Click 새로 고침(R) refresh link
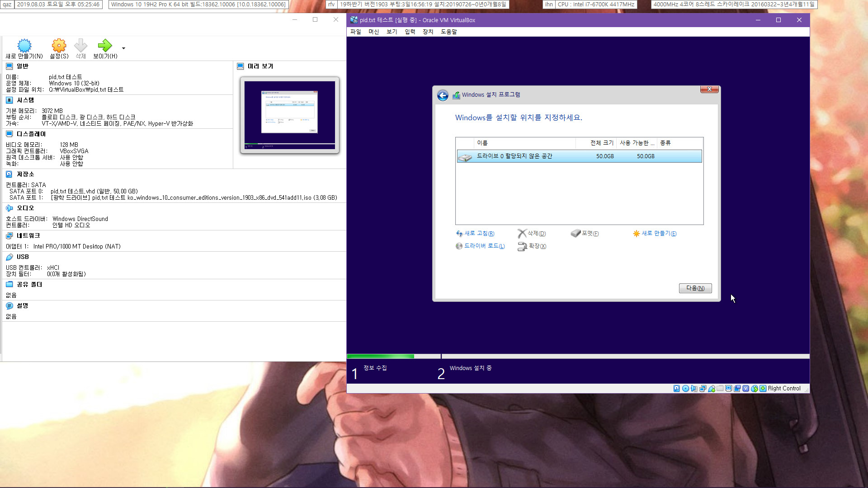868x488 pixels. click(475, 234)
